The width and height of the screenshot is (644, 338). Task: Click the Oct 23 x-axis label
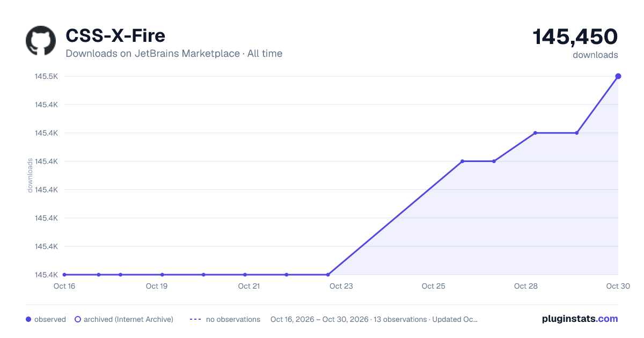click(341, 286)
